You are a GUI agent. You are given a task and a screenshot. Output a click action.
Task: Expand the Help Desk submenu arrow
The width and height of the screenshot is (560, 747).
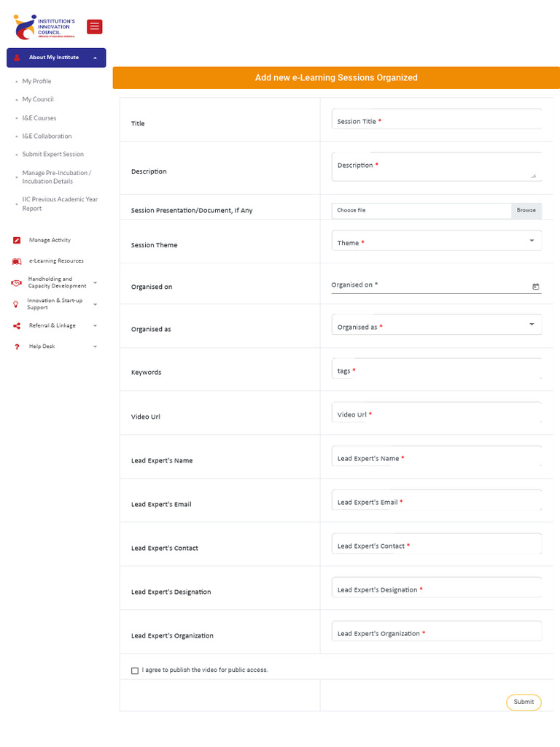coord(95,347)
